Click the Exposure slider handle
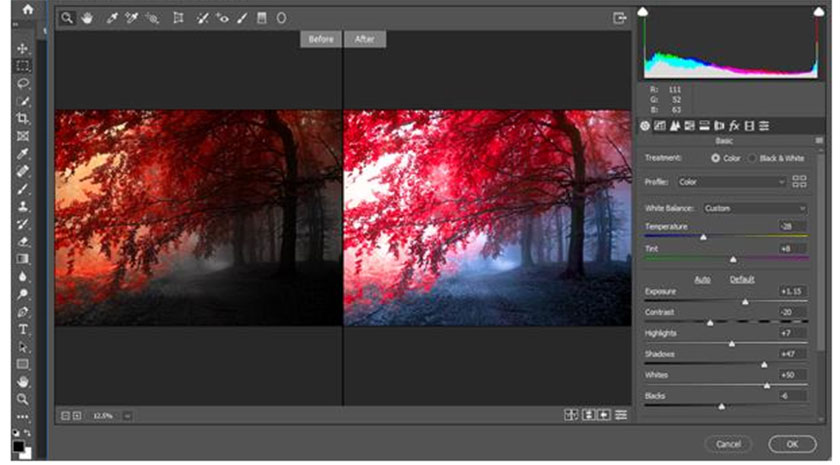Viewport: 840px width, 465px height. pyautogui.click(x=745, y=303)
